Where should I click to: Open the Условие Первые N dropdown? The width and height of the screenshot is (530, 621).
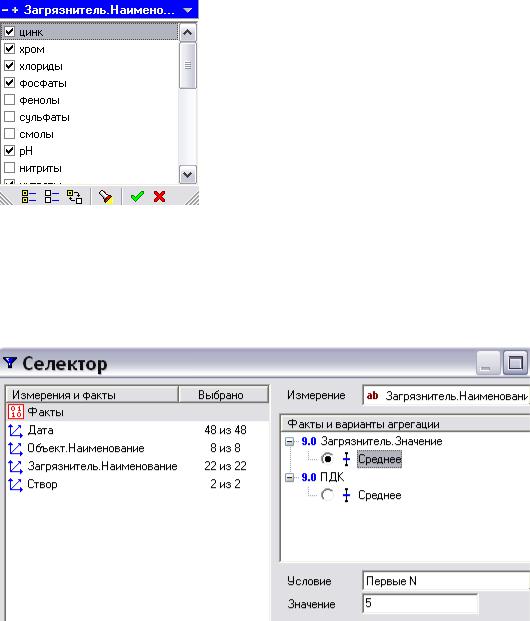point(446,581)
